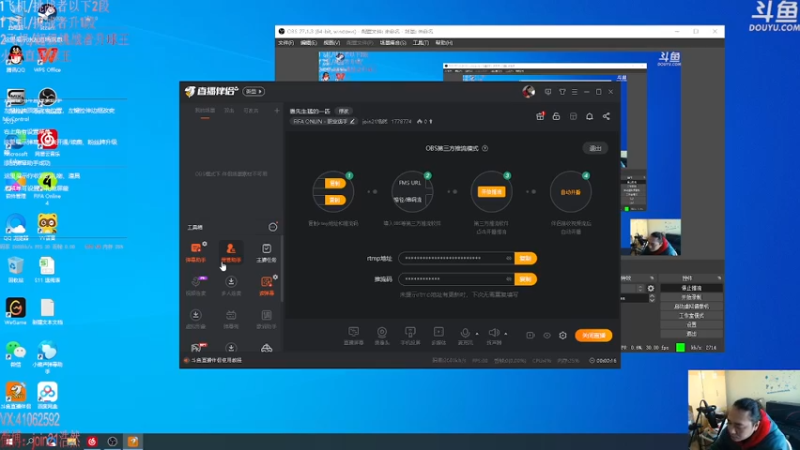Click the gear icon beside OBS controls dock

(651, 288)
